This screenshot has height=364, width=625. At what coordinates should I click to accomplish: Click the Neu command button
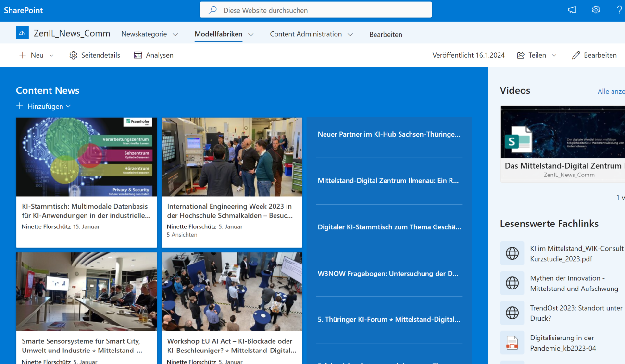pyautogui.click(x=37, y=55)
